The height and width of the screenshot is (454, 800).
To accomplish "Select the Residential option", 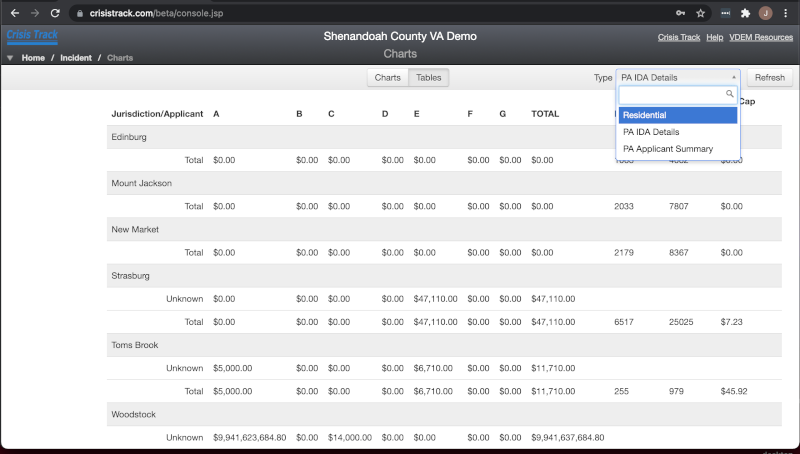I will 678,115.
